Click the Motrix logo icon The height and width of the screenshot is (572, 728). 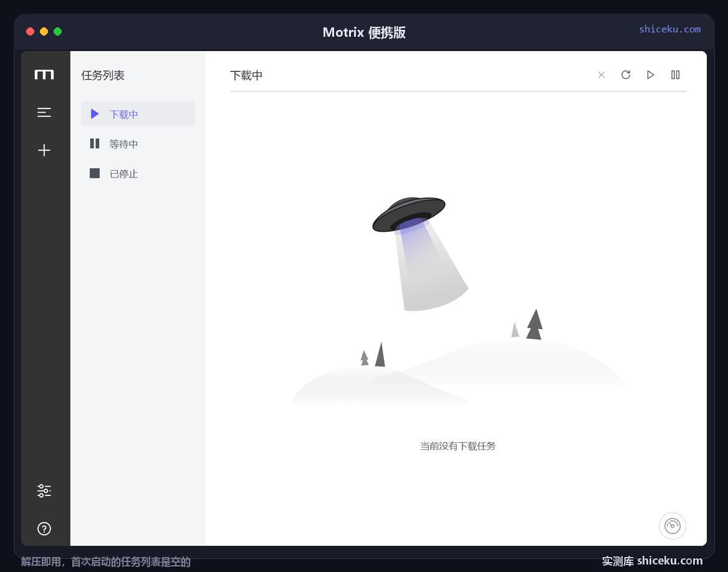pyautogui.click(x=44, y=74)
